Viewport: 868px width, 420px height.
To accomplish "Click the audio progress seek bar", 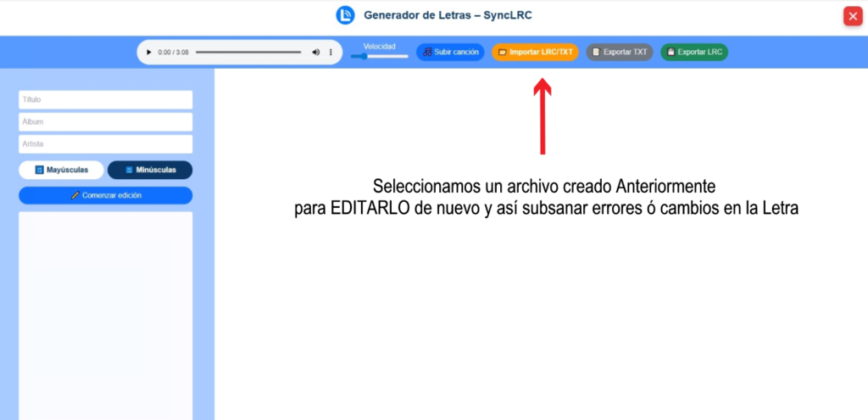I will point(248,53).
